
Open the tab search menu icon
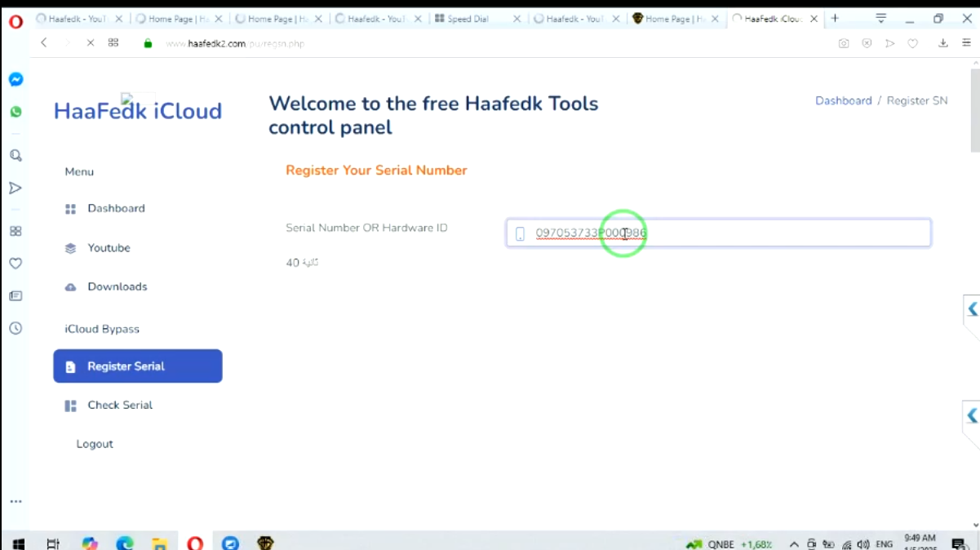coord(881,18)
